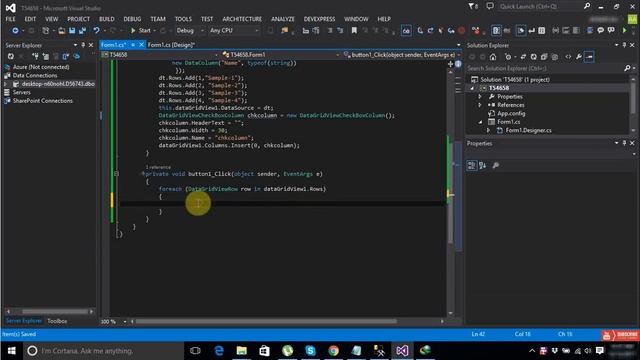Collapse the Form1.cs node in Solution Explorer
The image size is (640, 360).
(x=480, y=122)
